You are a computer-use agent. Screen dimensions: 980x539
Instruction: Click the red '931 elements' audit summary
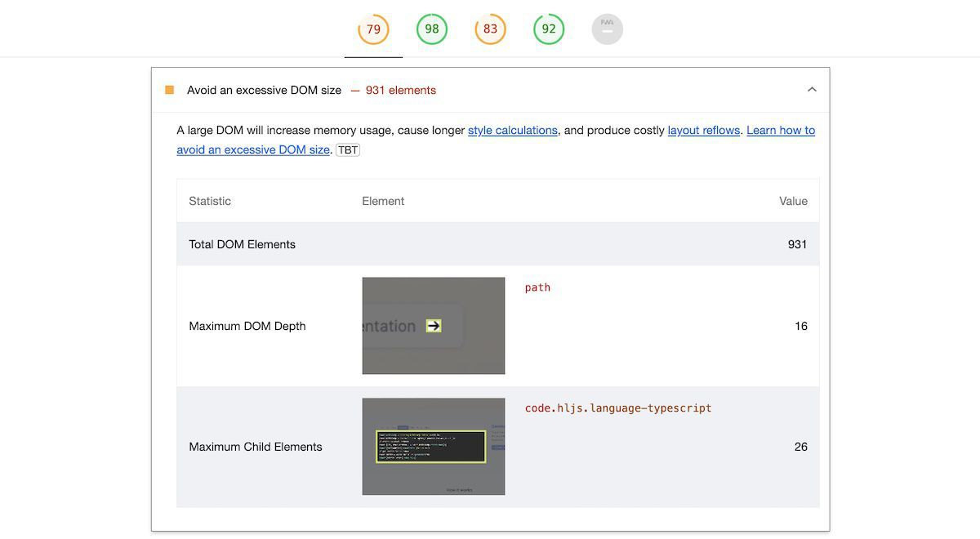(401, 90)
